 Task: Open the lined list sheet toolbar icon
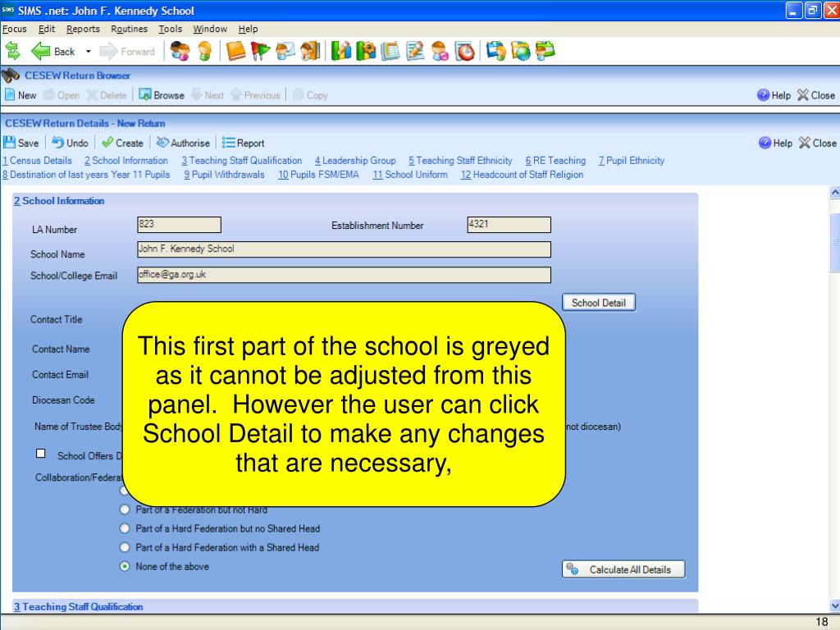click(x=390, y=52)
